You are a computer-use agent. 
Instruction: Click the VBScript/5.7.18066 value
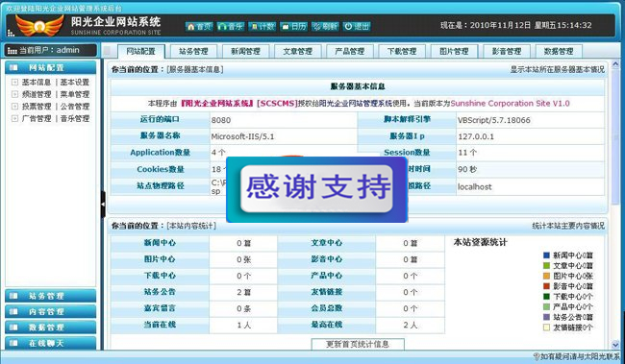click(494, 120)
